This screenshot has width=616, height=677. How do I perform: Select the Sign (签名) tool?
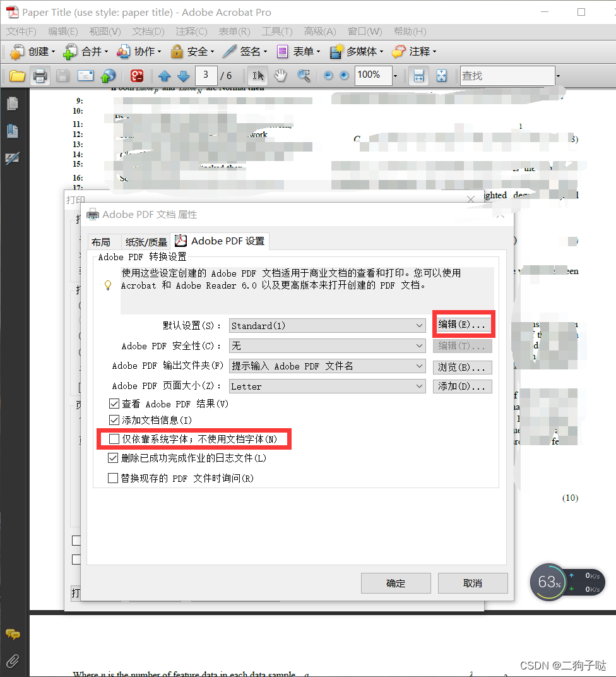tap(249, 51)
